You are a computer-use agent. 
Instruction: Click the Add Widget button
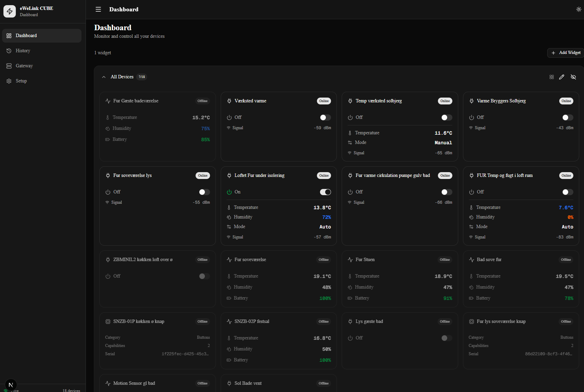tap(565, 53)
